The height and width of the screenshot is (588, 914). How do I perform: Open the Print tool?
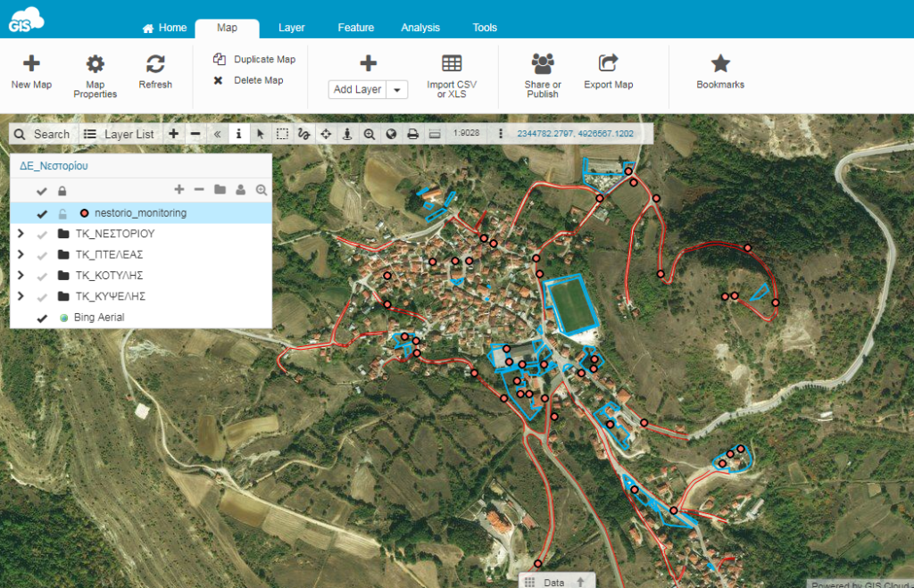click(x=413, y=134)
